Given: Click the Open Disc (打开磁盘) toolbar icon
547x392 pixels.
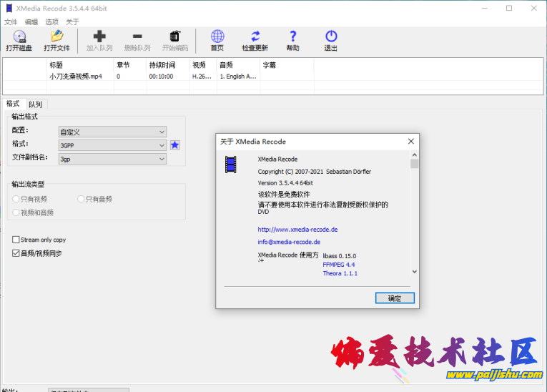Looking at the screenshot, I should click(x=19, y=37).
